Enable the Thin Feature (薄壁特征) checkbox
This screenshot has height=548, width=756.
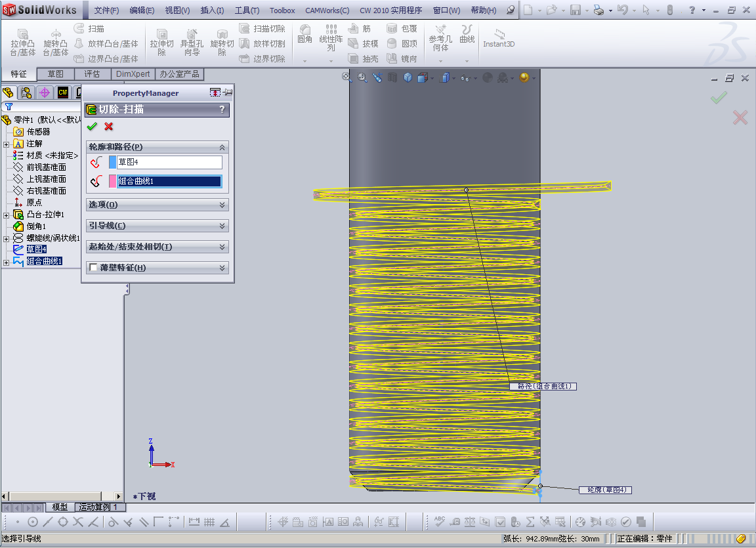tap(94, 267)
